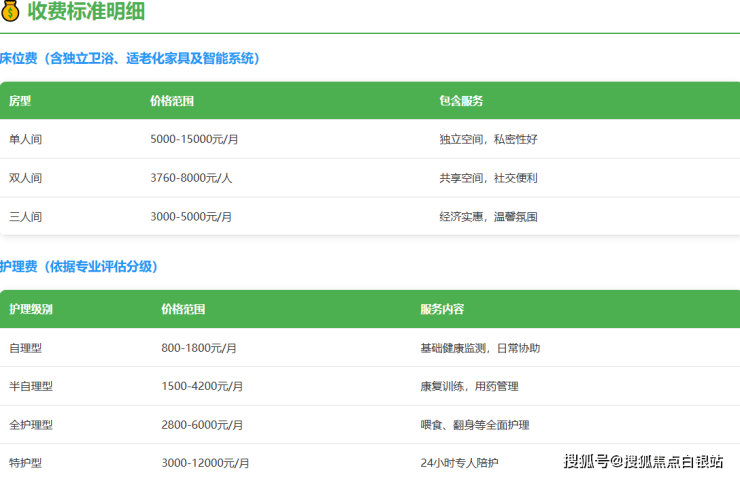Screen dimensions: 740x477
Task: Click the 3760-8000元/人 price cell
Action: 191,178
